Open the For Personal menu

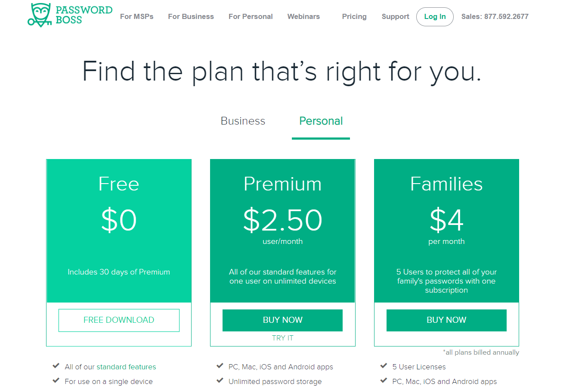[251, 16]
